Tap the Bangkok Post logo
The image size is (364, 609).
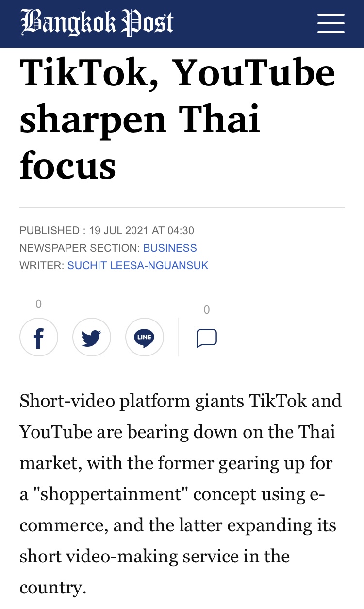(x=97, y=23)
